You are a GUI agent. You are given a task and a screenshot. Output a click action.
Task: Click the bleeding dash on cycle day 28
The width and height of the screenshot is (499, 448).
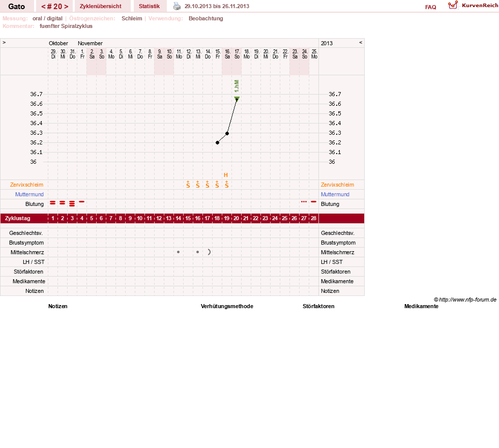tap(313, 202)
